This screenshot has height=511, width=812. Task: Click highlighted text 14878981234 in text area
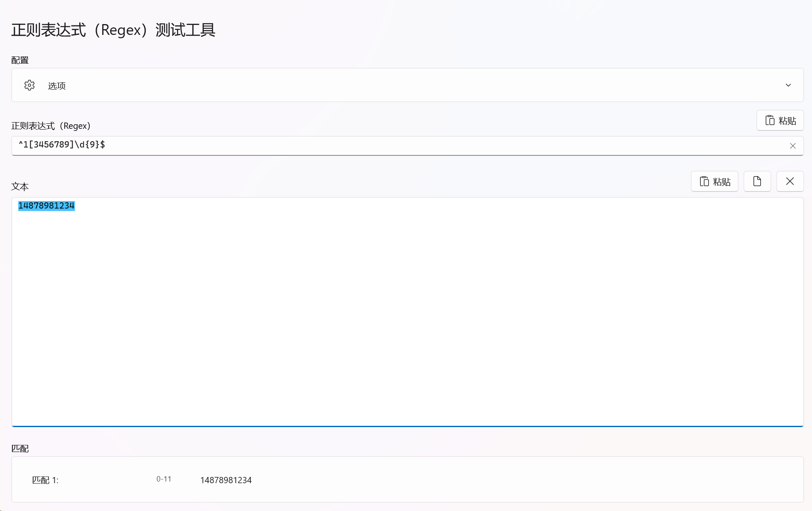[x=46, y=206]
